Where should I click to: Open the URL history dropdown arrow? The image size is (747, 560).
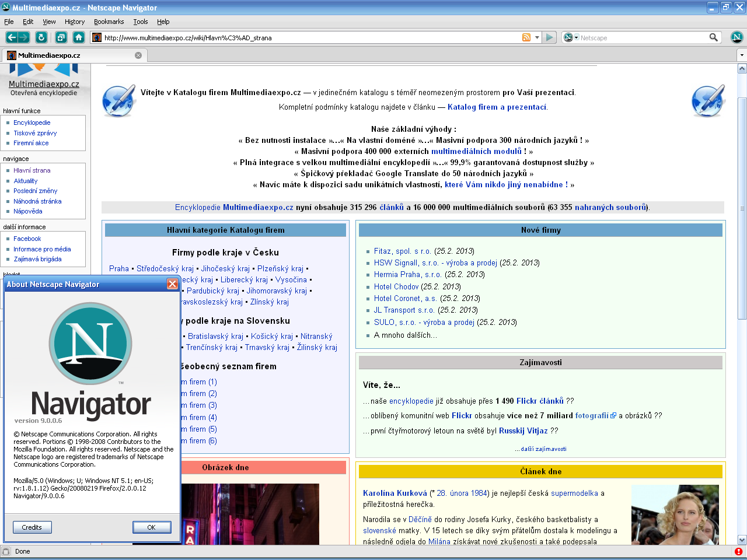(x=537, y=37)
